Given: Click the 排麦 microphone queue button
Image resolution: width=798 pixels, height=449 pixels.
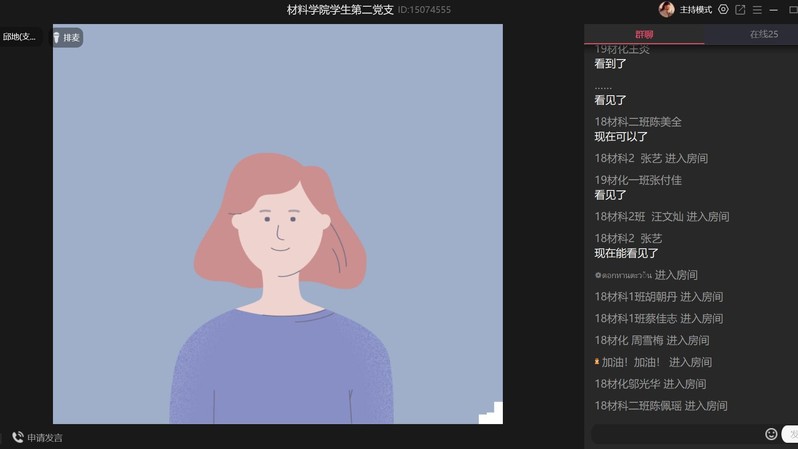Looking at the screenshot, I should [67, 38].
